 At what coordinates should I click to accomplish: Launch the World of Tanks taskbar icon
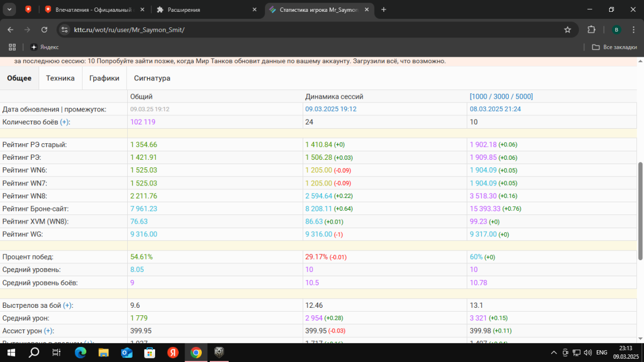click(219, 352)
